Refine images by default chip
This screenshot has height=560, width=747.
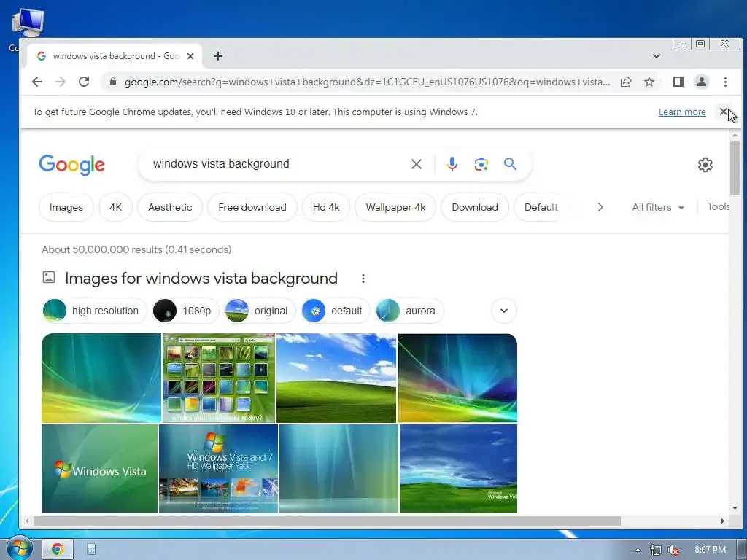pos(336,311)
